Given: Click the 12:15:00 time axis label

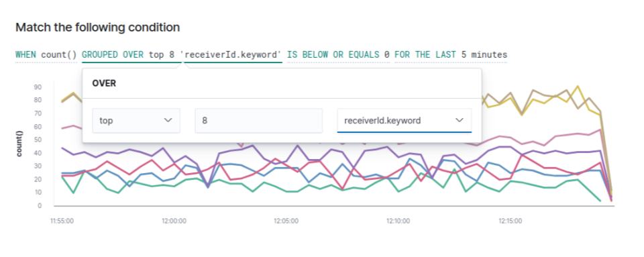Looking at the screenshot, I should [x=511, y=221].
